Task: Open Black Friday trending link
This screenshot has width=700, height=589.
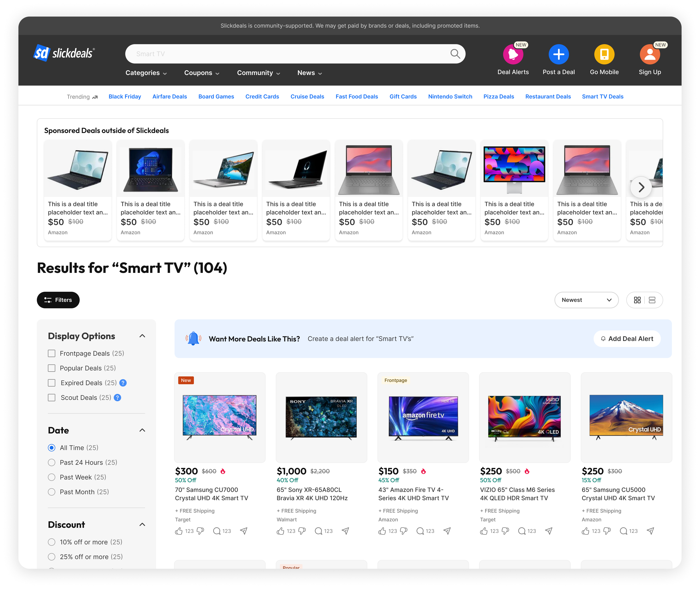Action: (125, 96)
